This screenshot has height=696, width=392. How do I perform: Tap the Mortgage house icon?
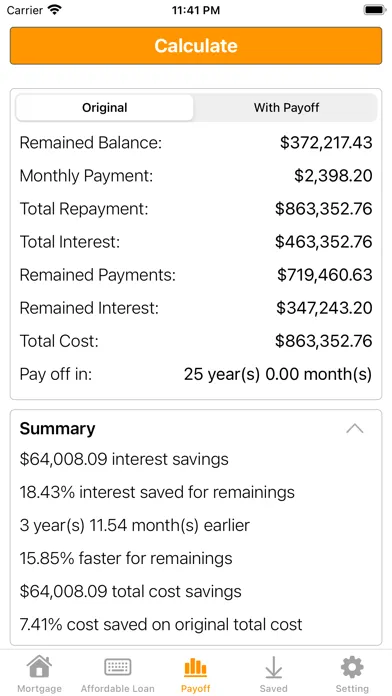(40, 667)
